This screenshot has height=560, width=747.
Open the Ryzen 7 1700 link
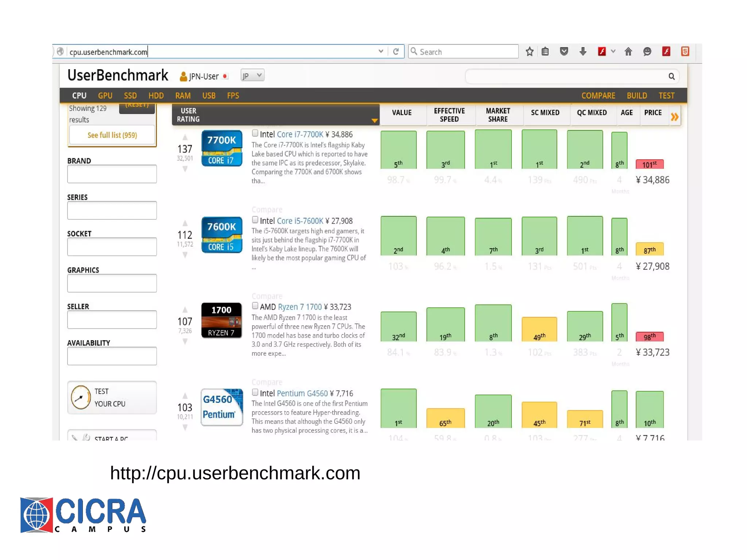coord(300,307)
